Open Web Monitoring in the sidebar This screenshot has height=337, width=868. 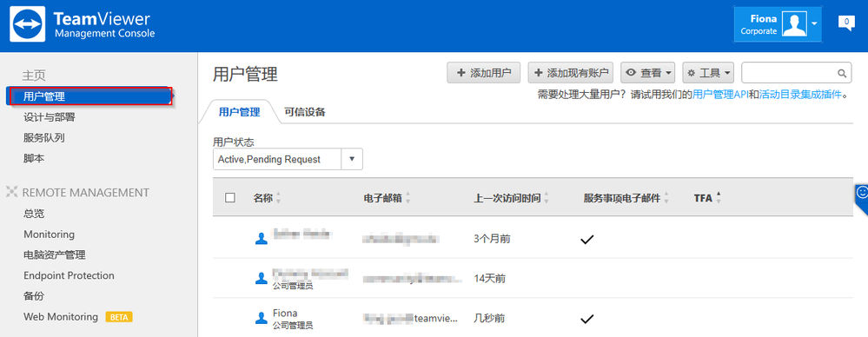pos(60,317)
